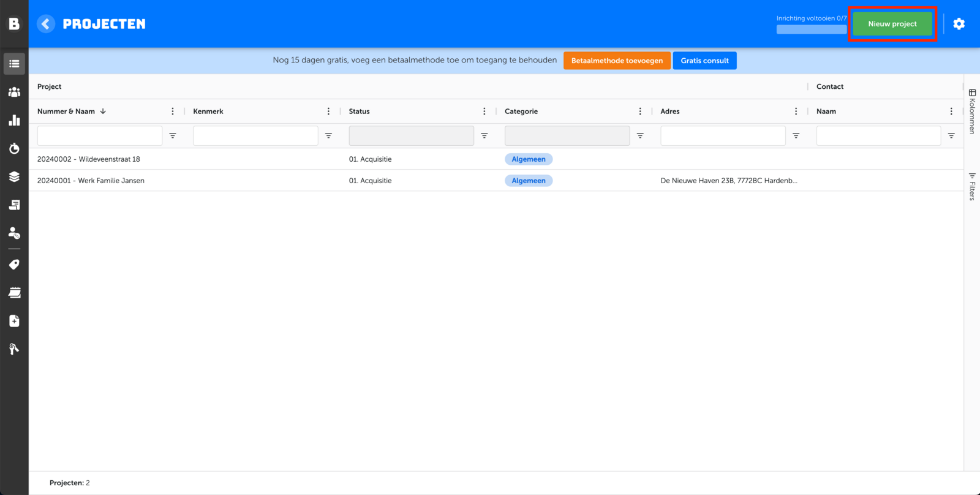Click the Gratis consult button
980x495 pixels.
(x=704, y=61)
